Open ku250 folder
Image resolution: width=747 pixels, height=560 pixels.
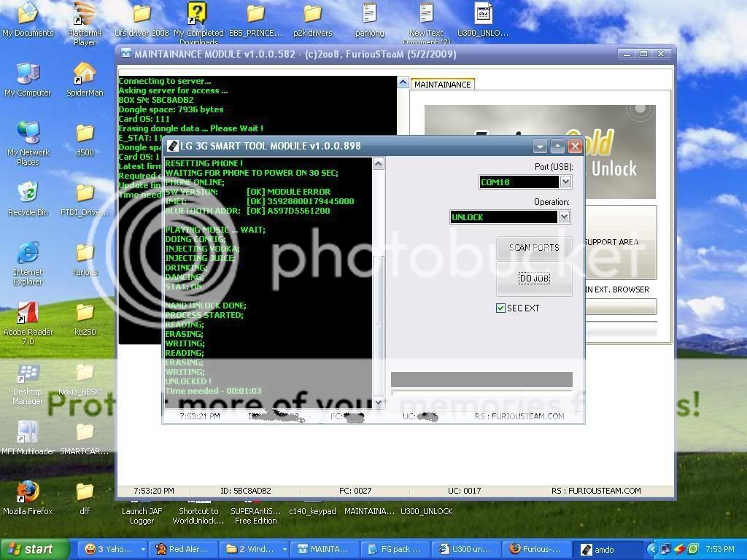click(x=85, y=319)
